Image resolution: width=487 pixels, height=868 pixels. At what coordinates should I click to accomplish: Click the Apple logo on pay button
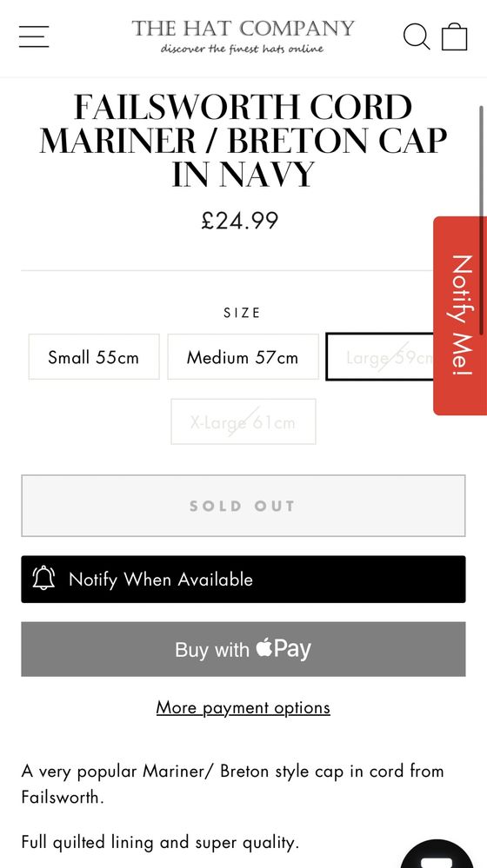pyautogui.click(x=265, y=647)
